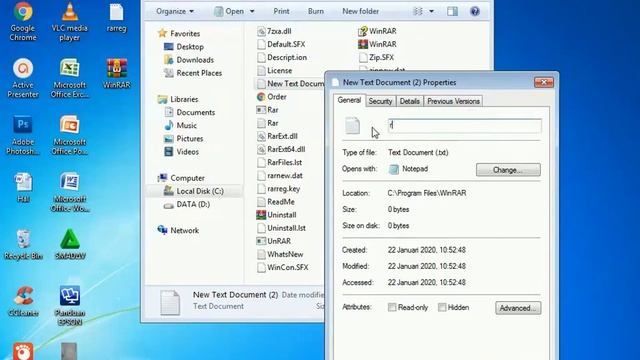Open Microsoft Office PowerPoint desktop shortcut
640x360 pixels.
coord(69,136)
